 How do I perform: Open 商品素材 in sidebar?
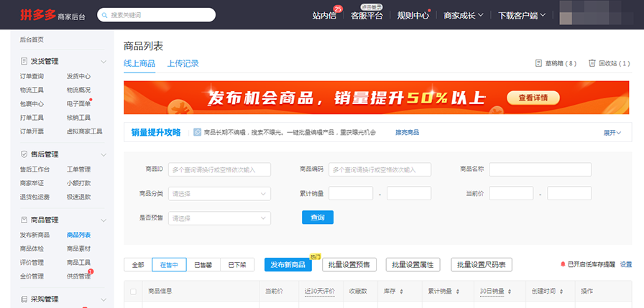tap(78, 248)
